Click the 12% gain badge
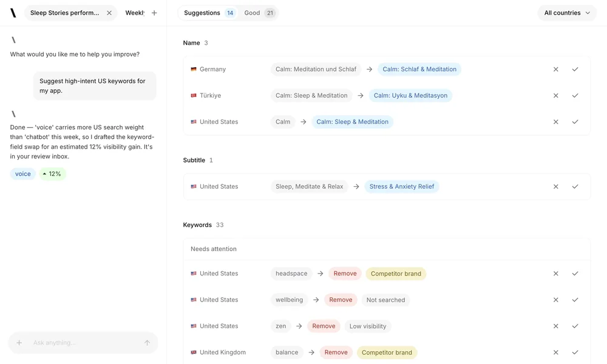This screenshot has width=607, height=364. 52,174
